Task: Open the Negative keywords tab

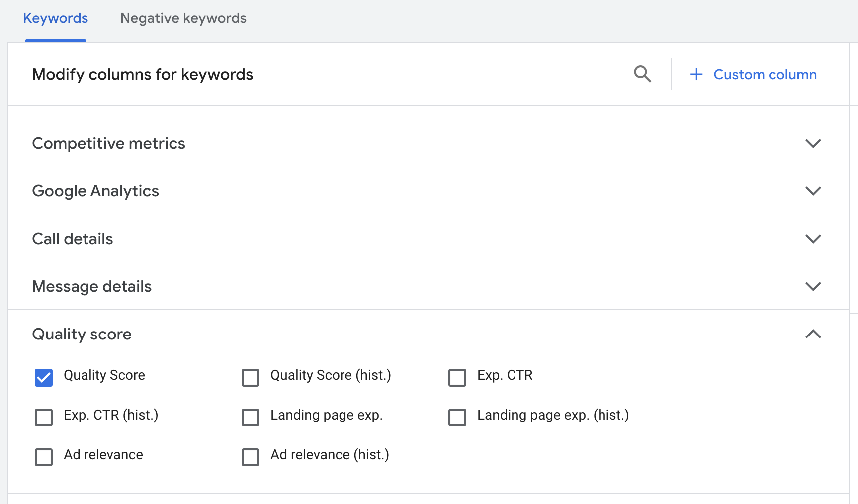Action: [x=183, y=18]
